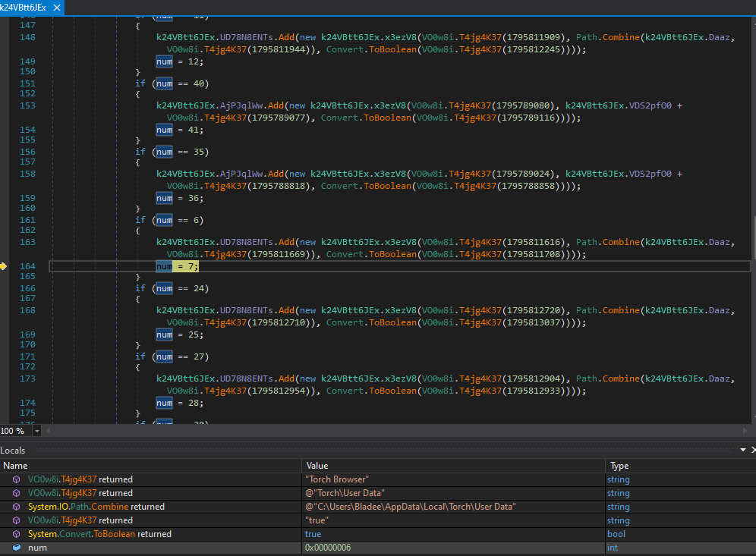This screenshot has height=556, width=756.
Task: Click the highlighted "num = 7;" statement
Action: 177,266
